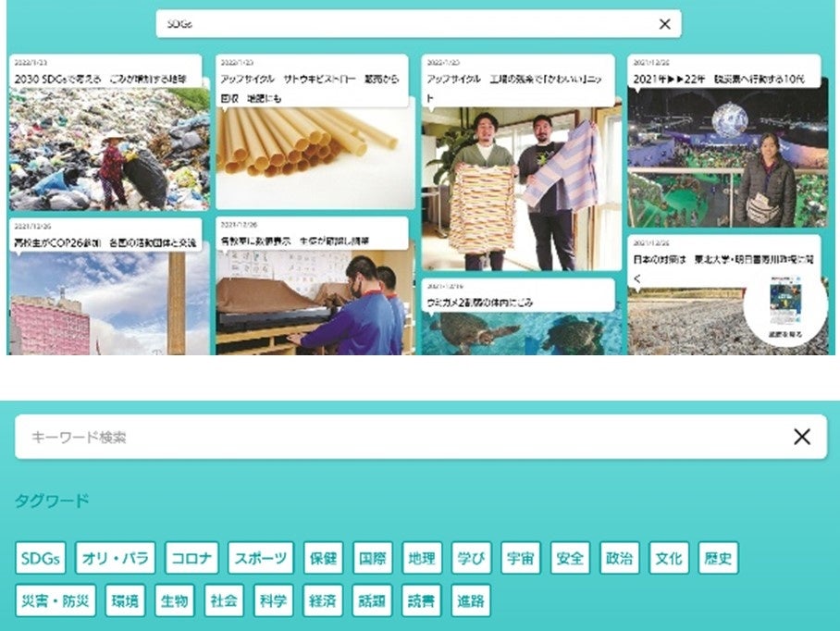Select the 保健 tag
This screenshot has width=840, height=631.
[323, 558]
